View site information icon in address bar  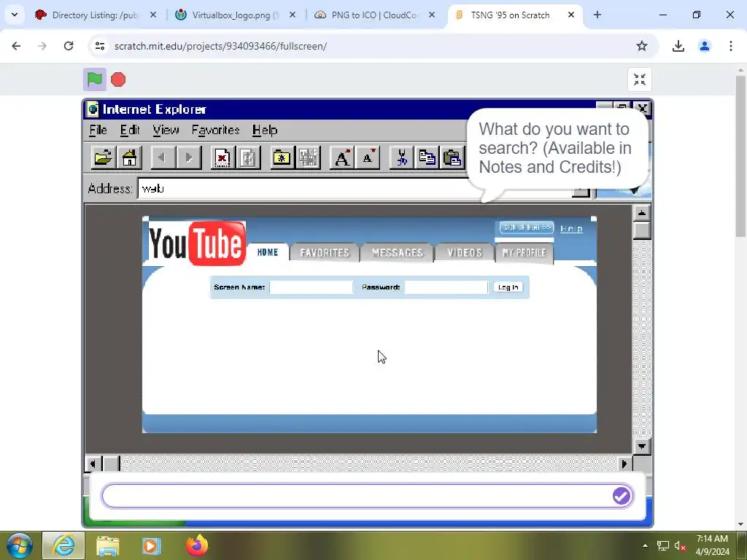coord(99,46)
